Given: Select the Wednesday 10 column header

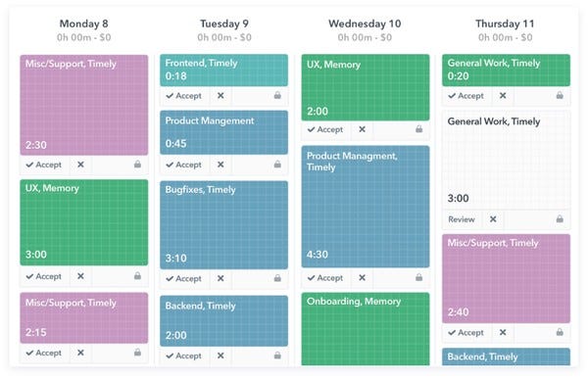Looking at the screenshot, I should tap(365, 24).
